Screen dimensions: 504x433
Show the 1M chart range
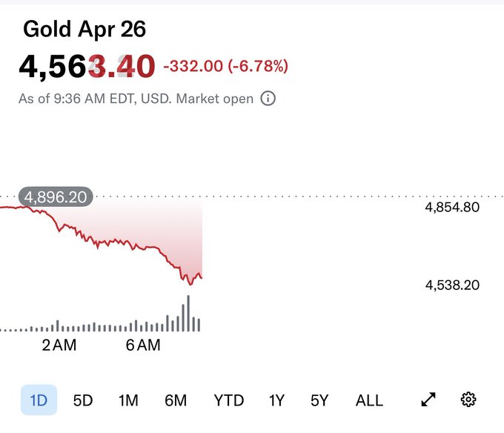pyautogui.click(x=128, y=400)
